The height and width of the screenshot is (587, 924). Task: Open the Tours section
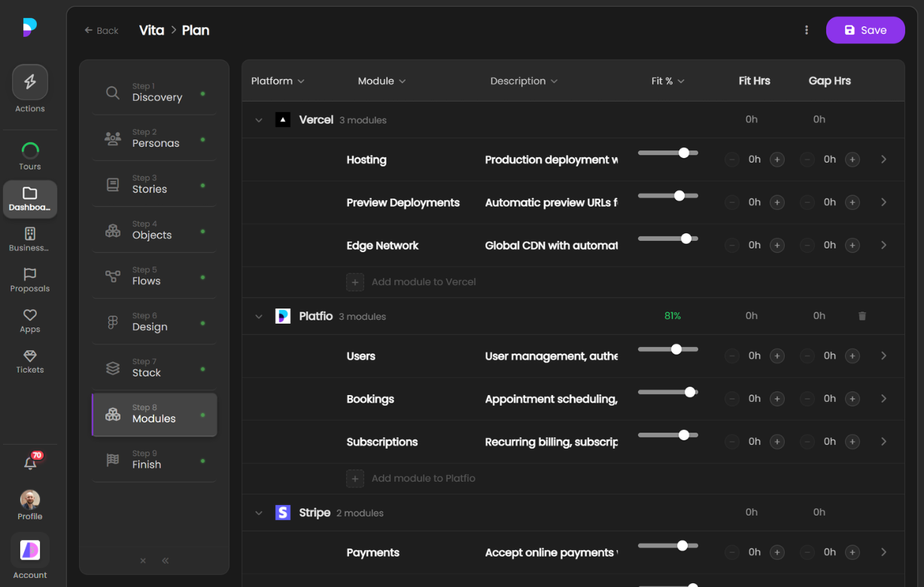(29, 154)
